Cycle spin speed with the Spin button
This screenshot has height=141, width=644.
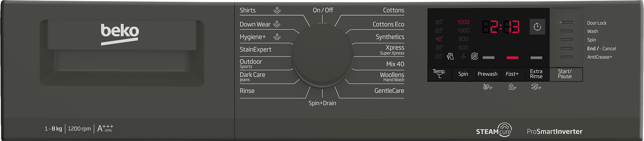[x=463, y=74]
